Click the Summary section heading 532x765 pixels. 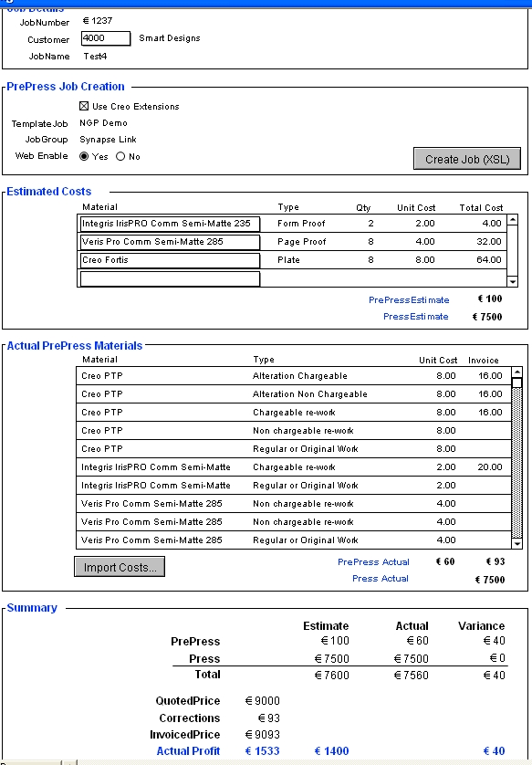pyautogui.click(x=32, y=608)
